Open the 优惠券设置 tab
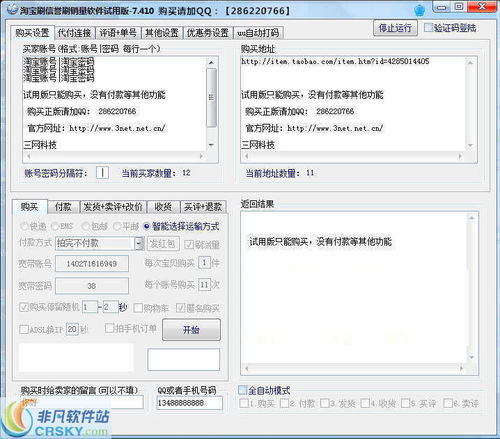Viewport: 500px width, 439px height. [208, 33]
